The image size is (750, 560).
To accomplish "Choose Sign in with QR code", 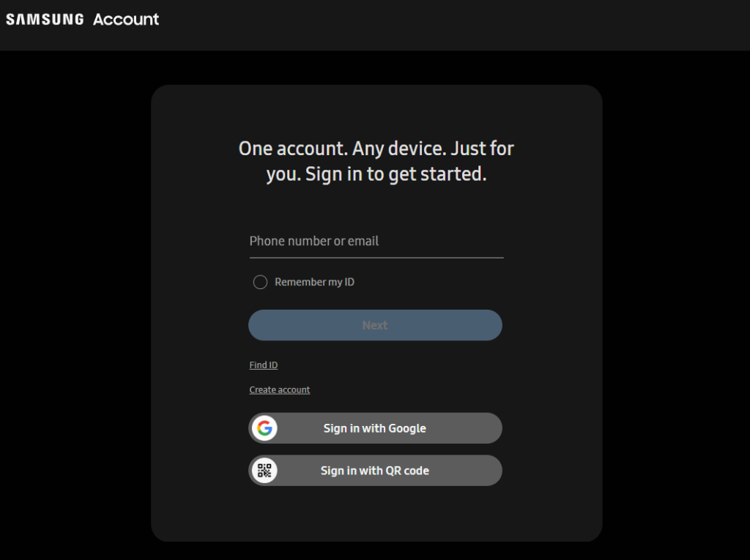I will click(x=376, y=471).
